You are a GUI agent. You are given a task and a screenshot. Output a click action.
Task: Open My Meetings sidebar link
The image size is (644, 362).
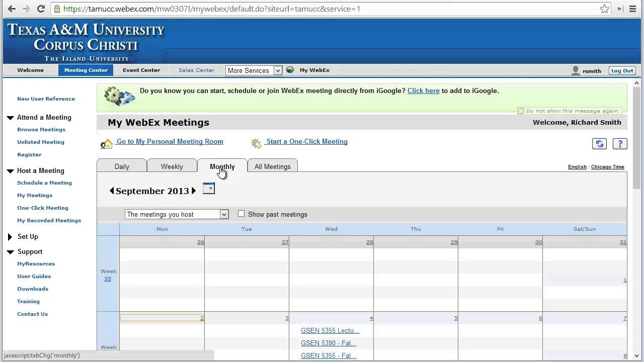(x=35, y=196)
